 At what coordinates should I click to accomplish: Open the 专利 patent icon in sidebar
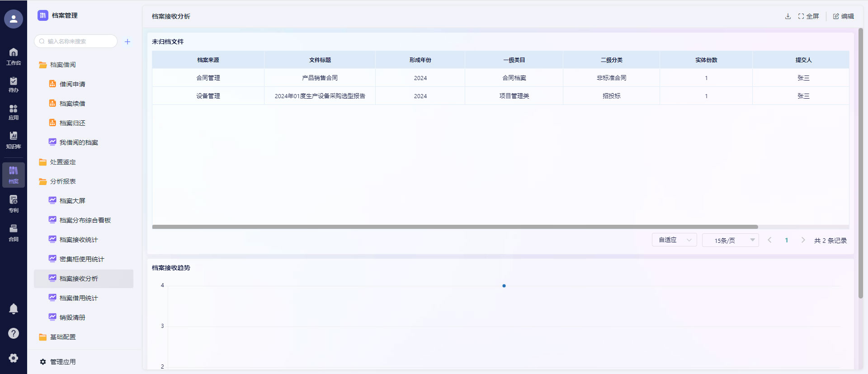pyautogui.click(x=14, y=204)
